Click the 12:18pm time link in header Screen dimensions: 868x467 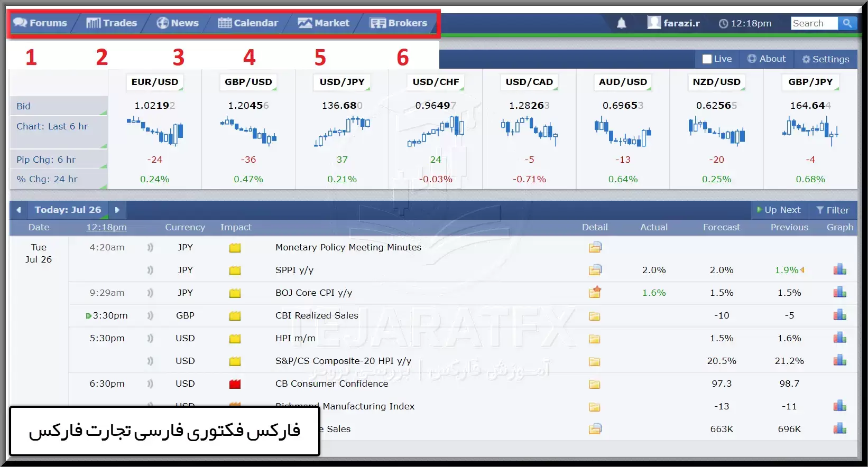[x=106, y=227]
